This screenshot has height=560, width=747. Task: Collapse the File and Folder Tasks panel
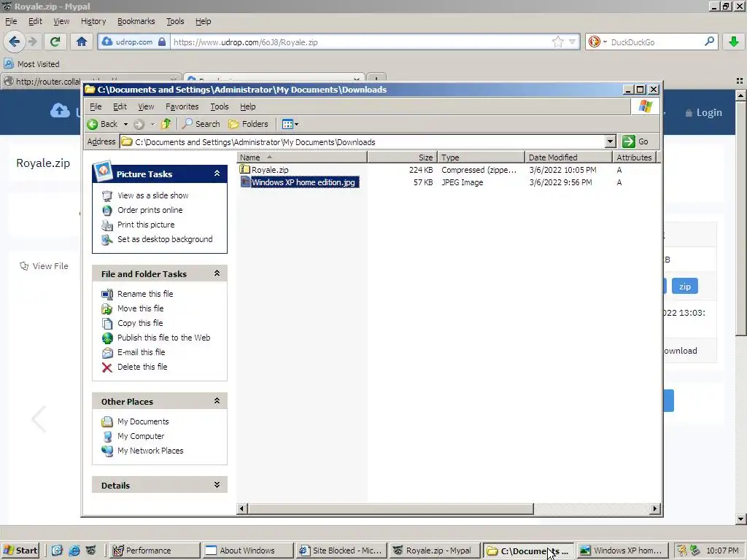pos(217,273)
